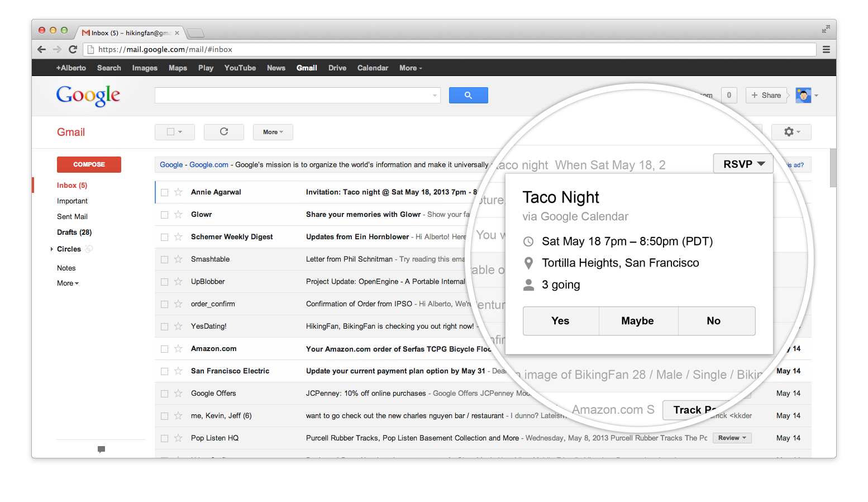Open the chat icon below the sidebar
Image resolution: width=868 pixels, height=502 pixels.
click(x=101, y=449)
